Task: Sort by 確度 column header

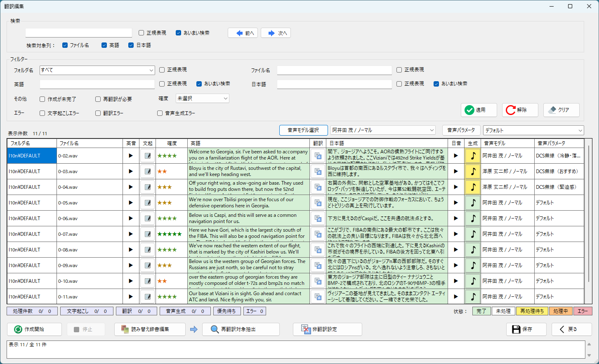Action: click(x=172, y=143)
